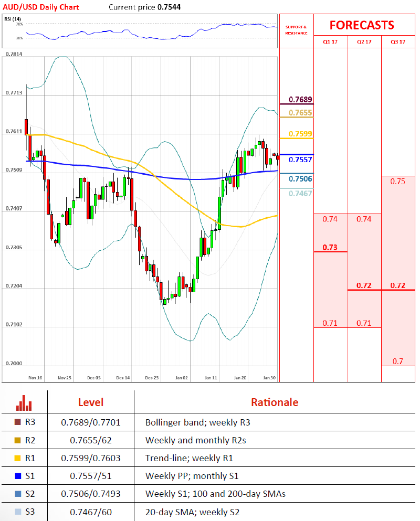Click the red bar chart icon
The width and height of the screenshot is (420, 521).
[x=24, y=403]
